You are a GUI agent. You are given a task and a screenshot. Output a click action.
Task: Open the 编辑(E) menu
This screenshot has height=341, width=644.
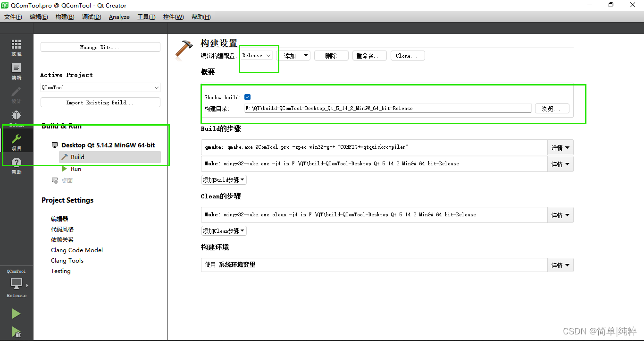tap(39, 17)
